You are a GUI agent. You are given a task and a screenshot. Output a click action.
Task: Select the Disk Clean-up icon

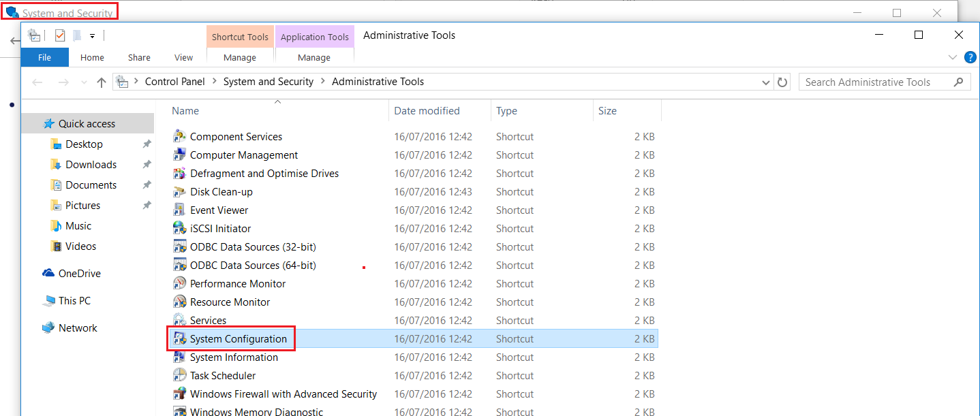[x=179, y=192]
